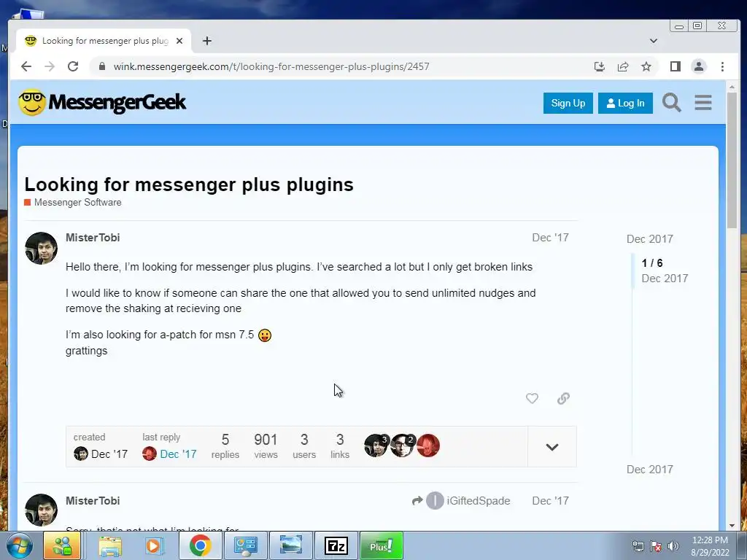Click the 5 replies count
Screen dimensions: 747x560
point(225,446)
